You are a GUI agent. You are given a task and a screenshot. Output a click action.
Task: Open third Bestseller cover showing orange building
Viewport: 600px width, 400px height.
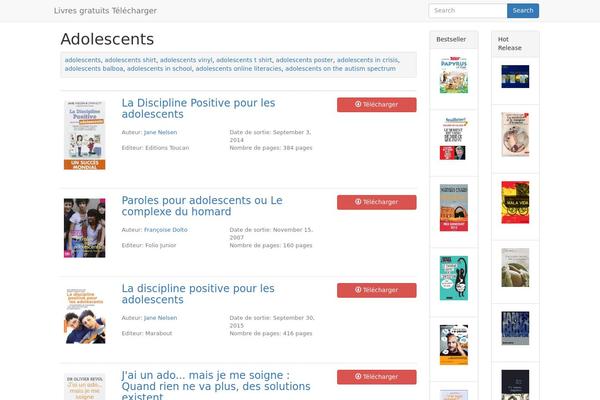[x=454, y=208]
